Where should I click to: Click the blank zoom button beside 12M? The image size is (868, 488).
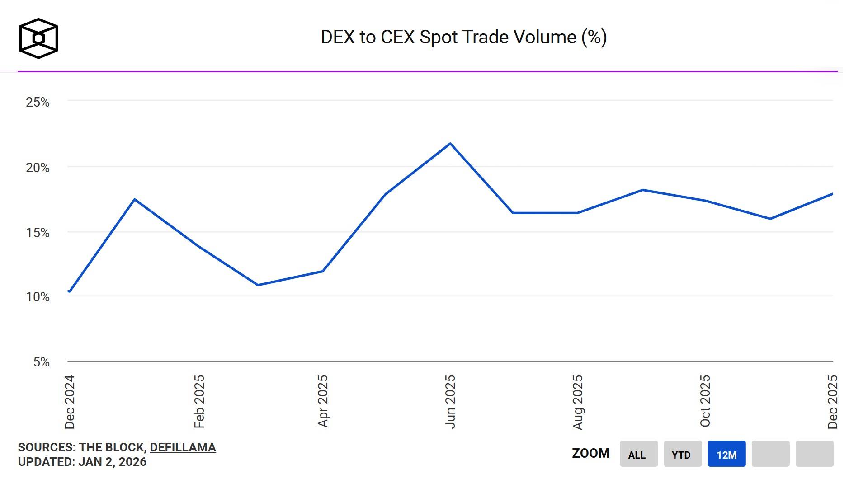770,454
